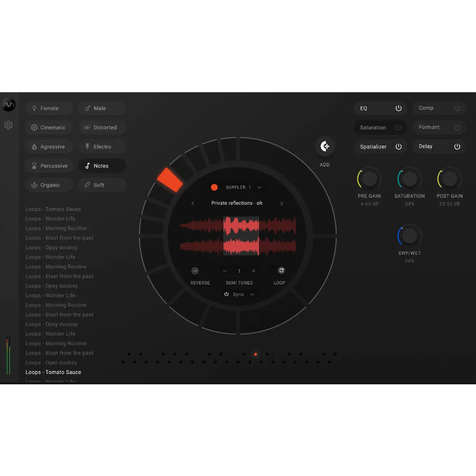
Task: Select the Organic category filter
Action: 49,185
